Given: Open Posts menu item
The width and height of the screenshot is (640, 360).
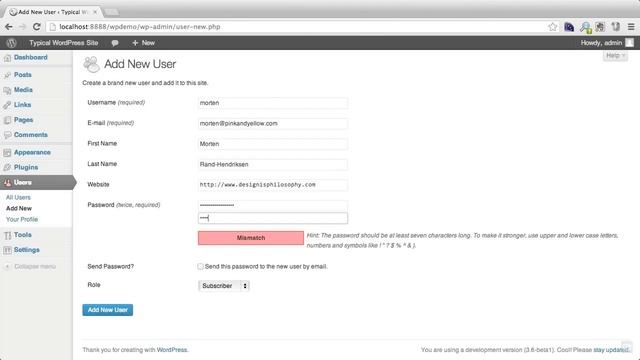Looking at the screenshot, I should (x=22, y=75).
